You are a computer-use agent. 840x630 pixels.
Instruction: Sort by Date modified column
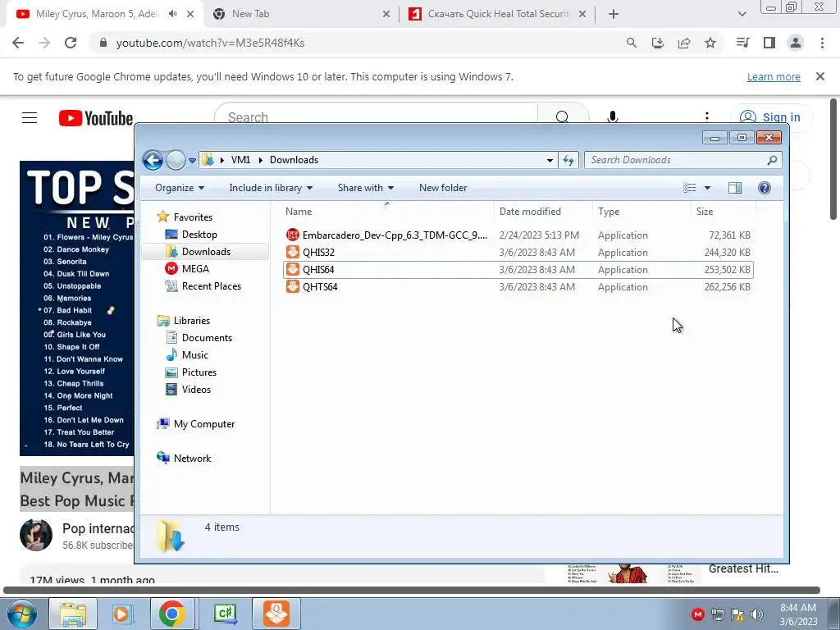(543, 211)
